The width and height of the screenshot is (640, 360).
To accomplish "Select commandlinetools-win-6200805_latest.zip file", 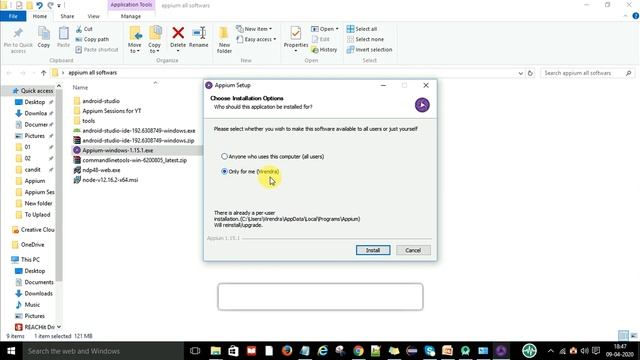I will pyautogui.click(x=130, y=160).
